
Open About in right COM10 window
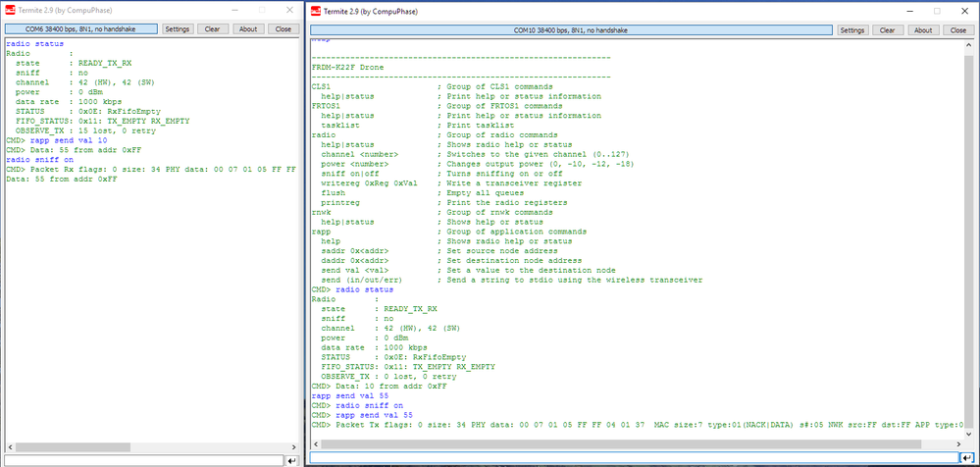[923, 30]
